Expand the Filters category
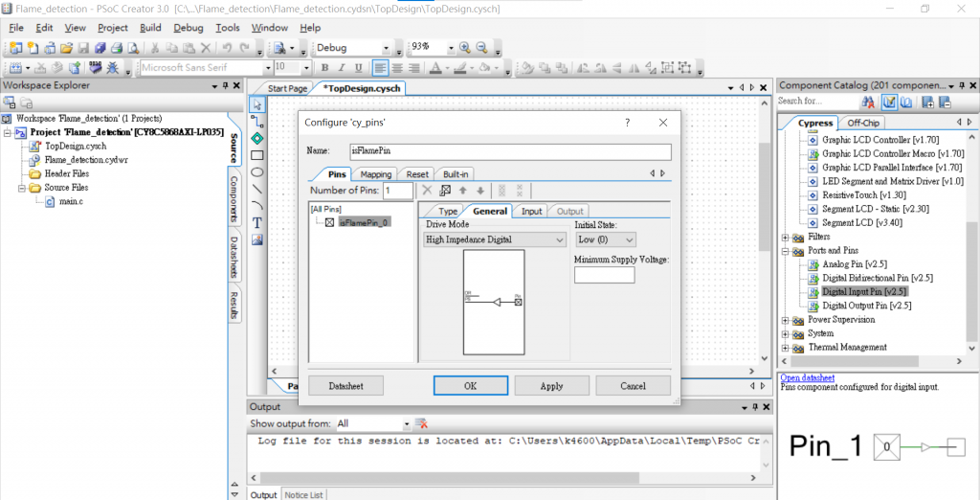The width and height of the screenshot is (980, 500). pos(786,238)
